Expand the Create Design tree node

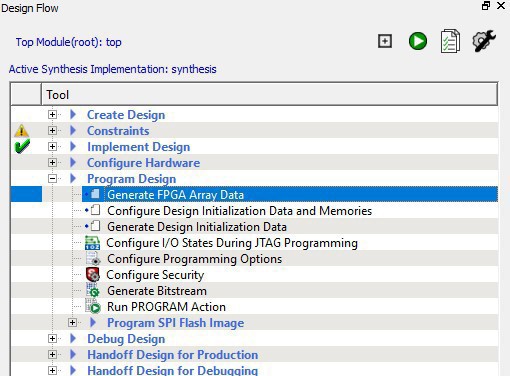[52, 115]
